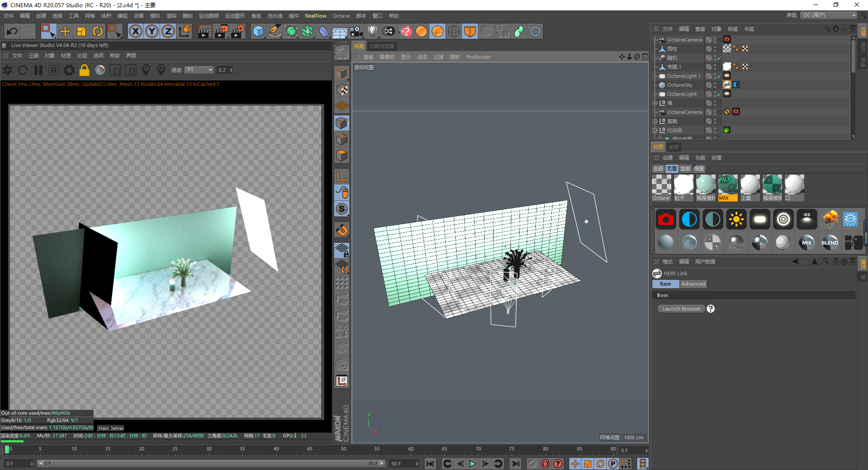
Task: Toggle the green enable checkmark on OctaneLight.1
Action: [719, 76]
